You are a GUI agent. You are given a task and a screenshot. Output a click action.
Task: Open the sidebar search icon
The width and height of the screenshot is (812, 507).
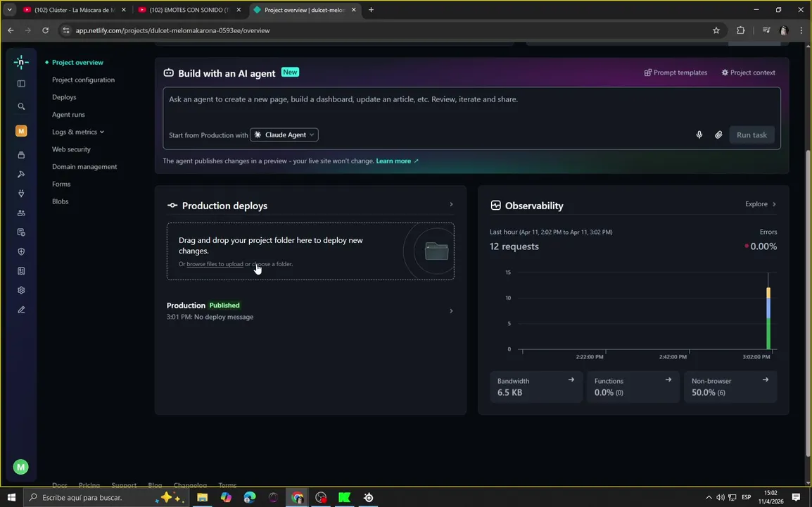pyautogui.click(x=21, y=106)
